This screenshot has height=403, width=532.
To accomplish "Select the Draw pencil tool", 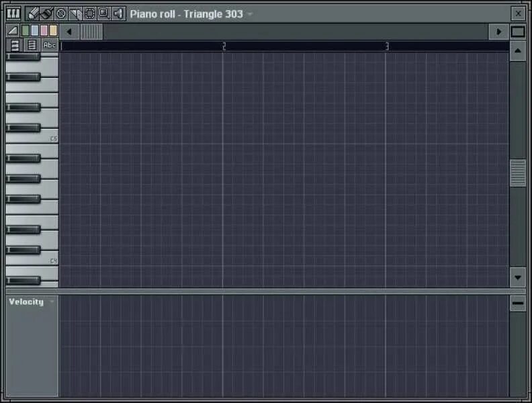I will [x=33, y=13].
